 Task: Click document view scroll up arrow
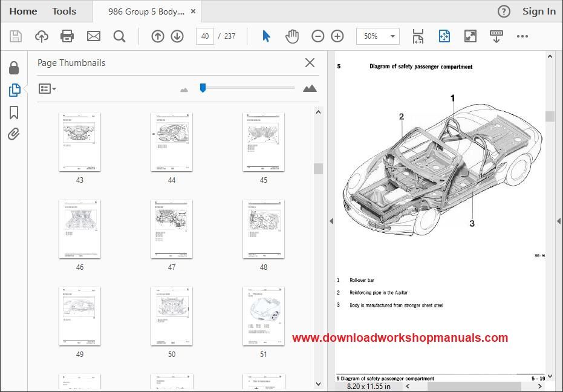click(x=550, y=56)
